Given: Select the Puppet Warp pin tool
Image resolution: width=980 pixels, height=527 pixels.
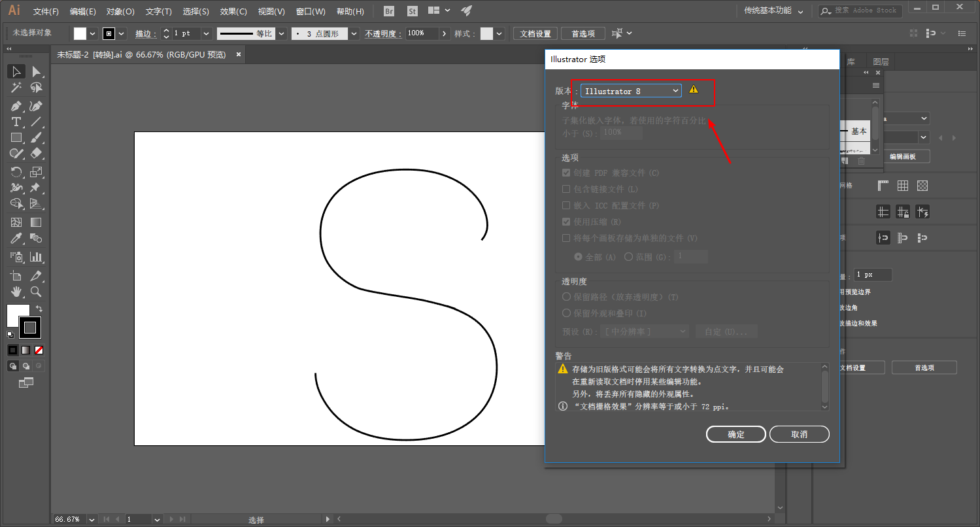Looking at the screenshot, I should pos(36,188).
